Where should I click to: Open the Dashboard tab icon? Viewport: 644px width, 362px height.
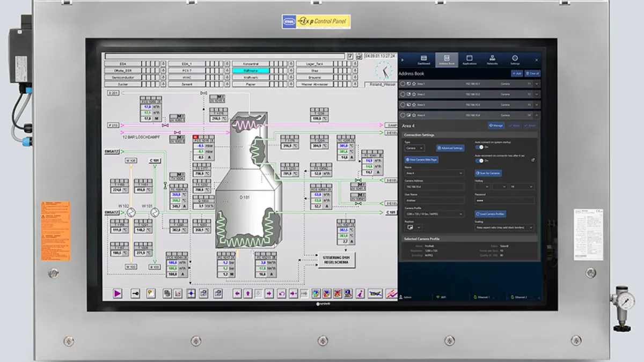tap(423, 60)
